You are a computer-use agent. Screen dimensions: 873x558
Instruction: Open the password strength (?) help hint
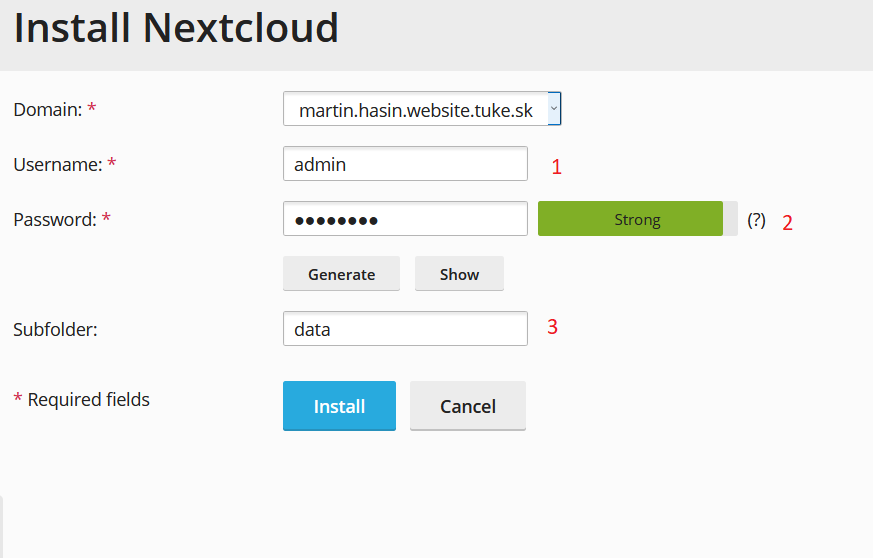756,220
